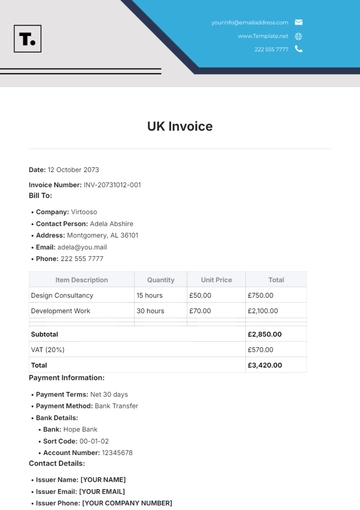Click the Quantity column header

click(161, 280)
